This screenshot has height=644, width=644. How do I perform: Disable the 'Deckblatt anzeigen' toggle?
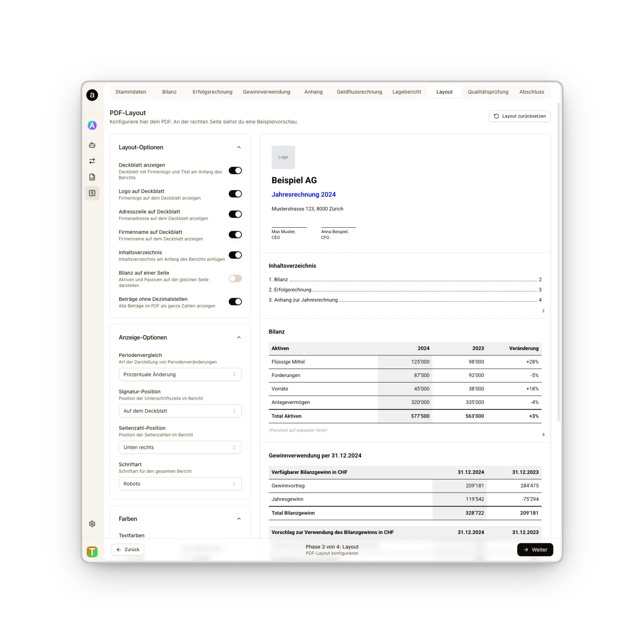235,170
